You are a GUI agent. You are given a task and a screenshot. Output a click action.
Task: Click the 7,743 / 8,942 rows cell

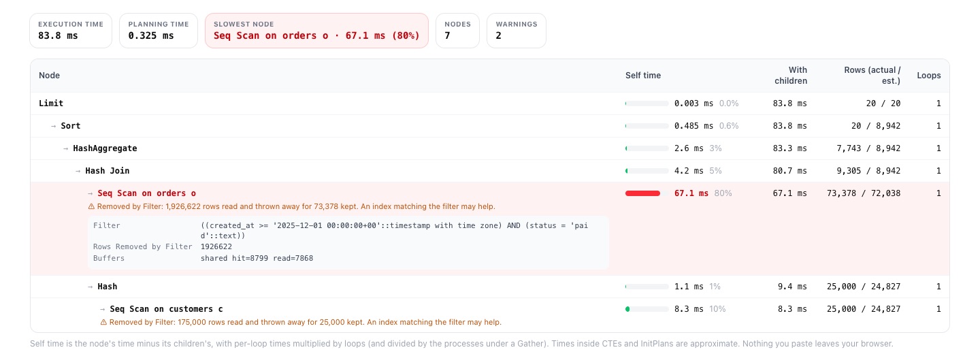867,148
